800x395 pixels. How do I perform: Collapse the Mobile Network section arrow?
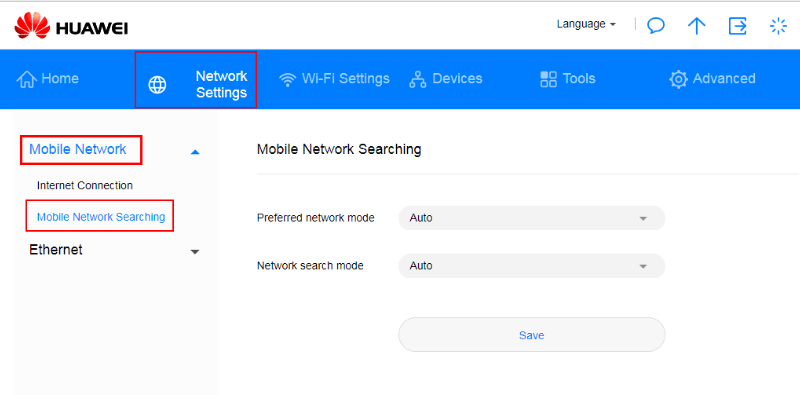(195, 152)
